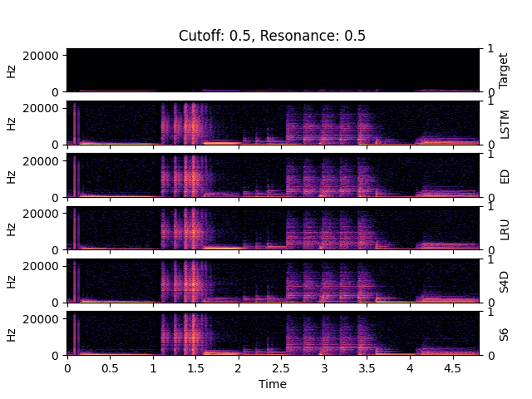This screenshot has width=532, height=399.
Task: Select the "ED" row label
Action: click(504, 175)
